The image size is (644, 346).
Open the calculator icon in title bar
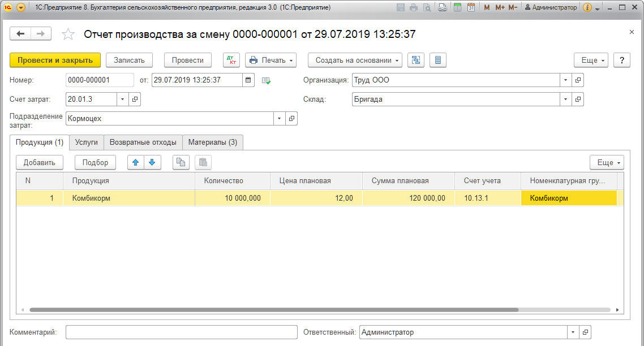[x=458, y=7]
